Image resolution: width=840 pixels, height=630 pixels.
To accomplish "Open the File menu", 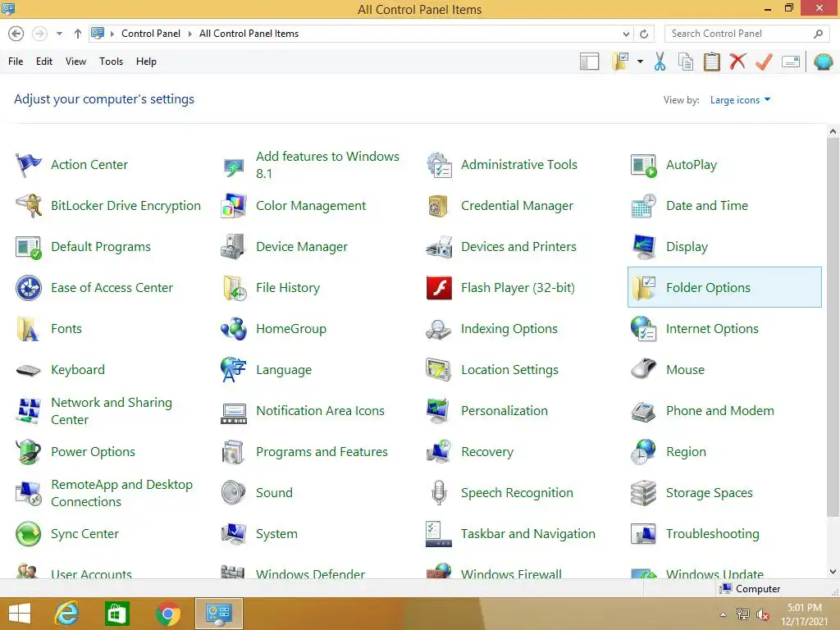I will [16, 62].
